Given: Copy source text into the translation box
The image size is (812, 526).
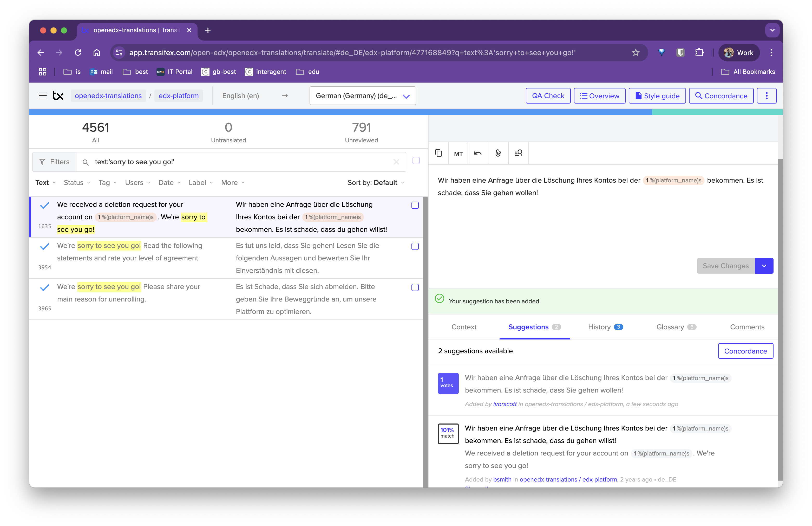Looking at the screenshot, I should point(438,153).
